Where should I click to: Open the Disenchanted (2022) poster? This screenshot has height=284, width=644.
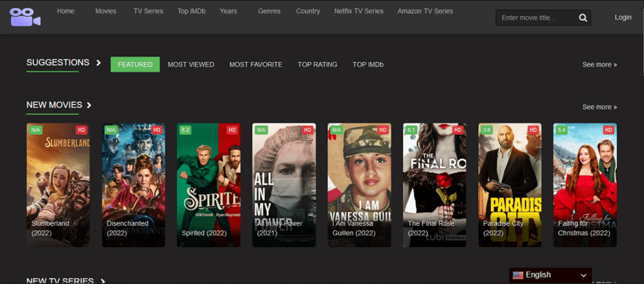tap(134, 186)
